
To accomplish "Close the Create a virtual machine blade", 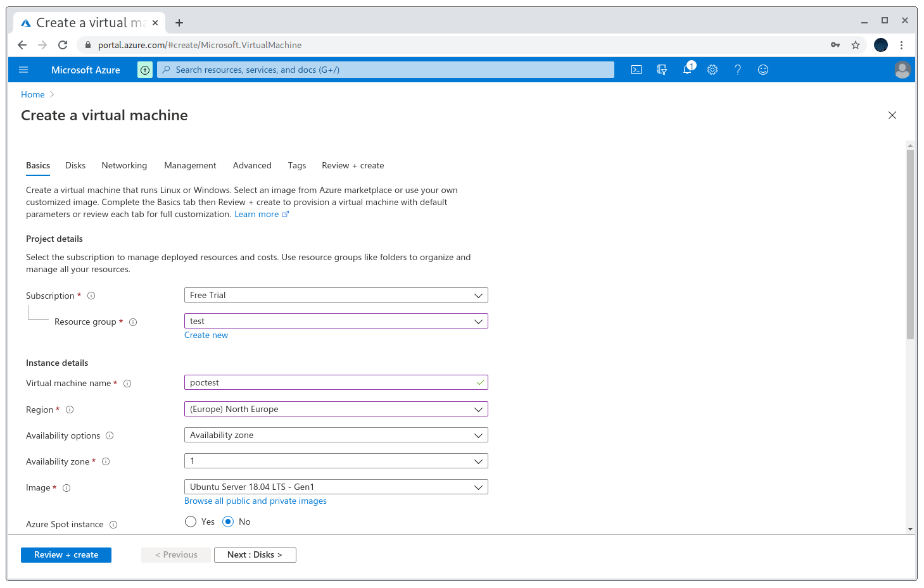I will click(892, 115).
